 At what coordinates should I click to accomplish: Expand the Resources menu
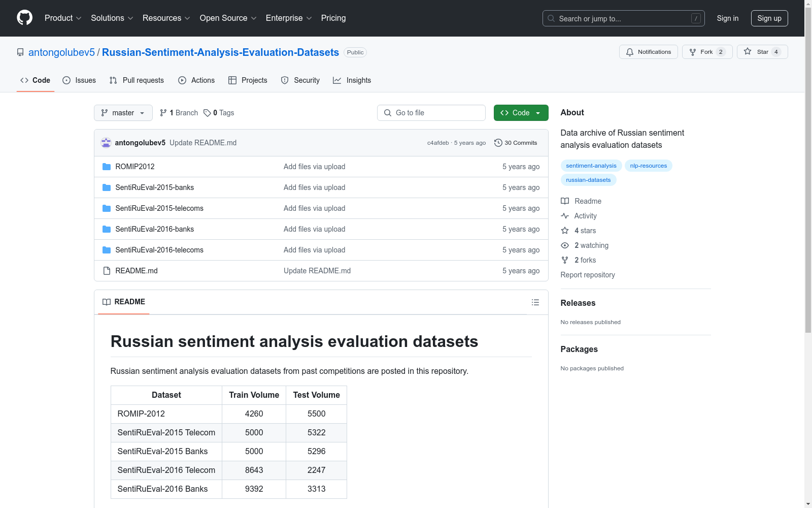[166, 18]
